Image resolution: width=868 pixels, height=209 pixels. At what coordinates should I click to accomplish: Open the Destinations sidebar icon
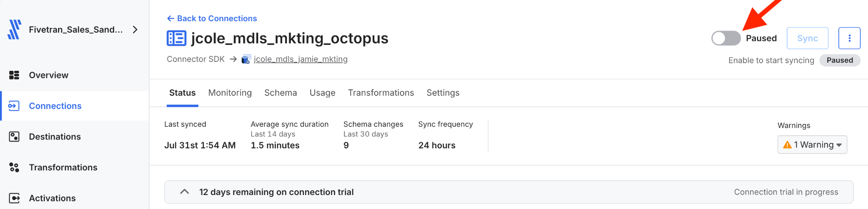tap(14, 137)
